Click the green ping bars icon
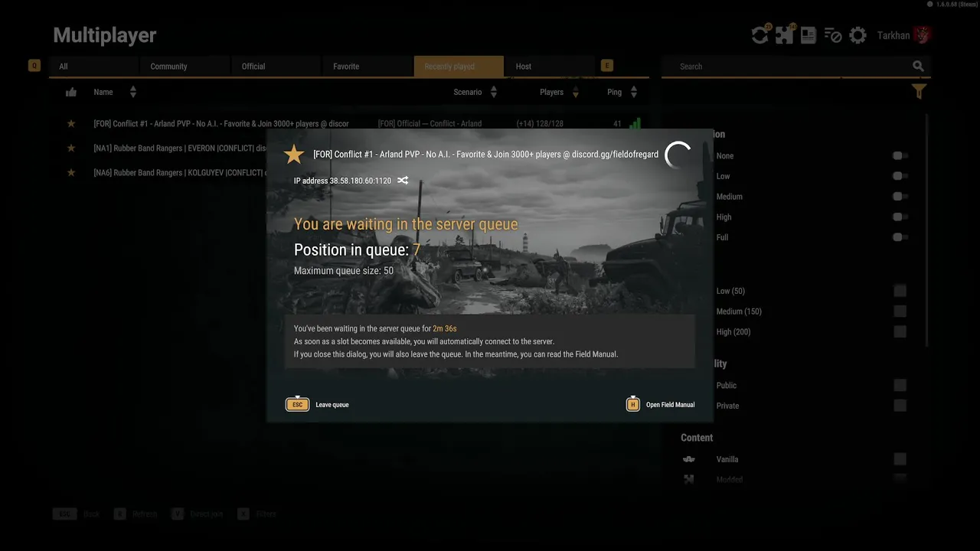 (x=635, y=123)
